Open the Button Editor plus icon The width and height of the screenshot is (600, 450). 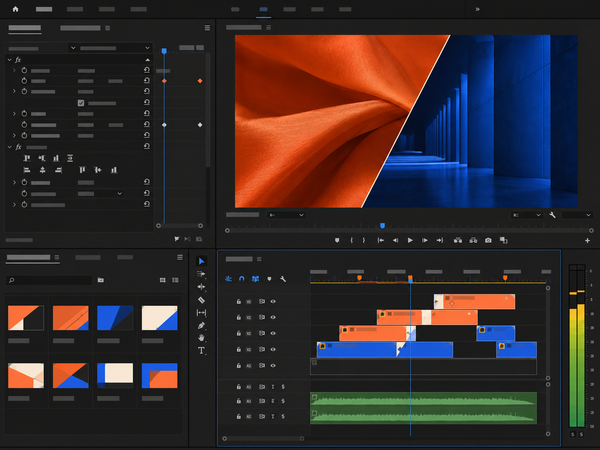(x=587, y=240)
